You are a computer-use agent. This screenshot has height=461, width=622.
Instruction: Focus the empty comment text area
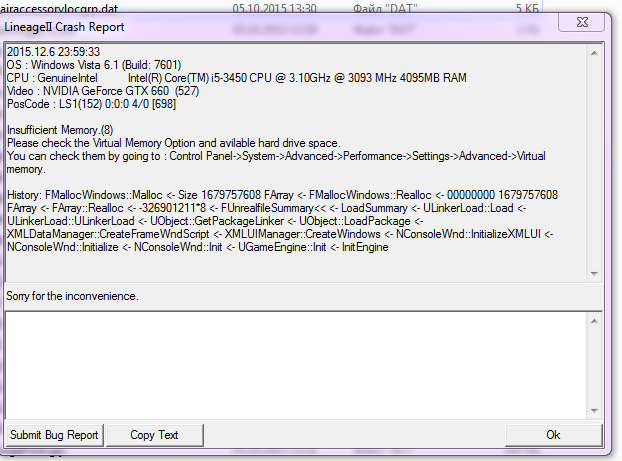pyautogui.click(x=296, y=365)
